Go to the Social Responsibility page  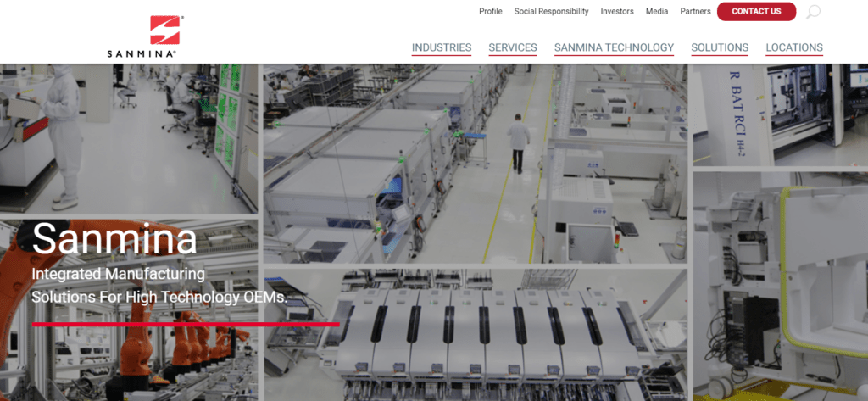[551, 12]
